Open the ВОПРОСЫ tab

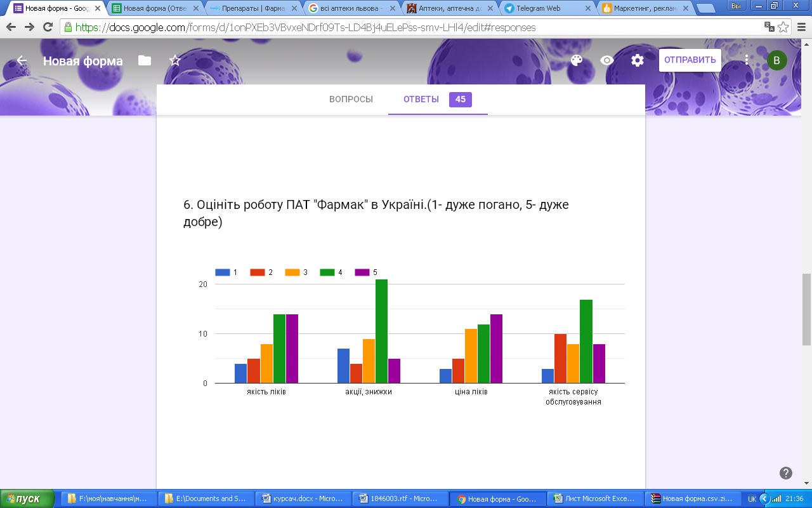pos(351,99)
